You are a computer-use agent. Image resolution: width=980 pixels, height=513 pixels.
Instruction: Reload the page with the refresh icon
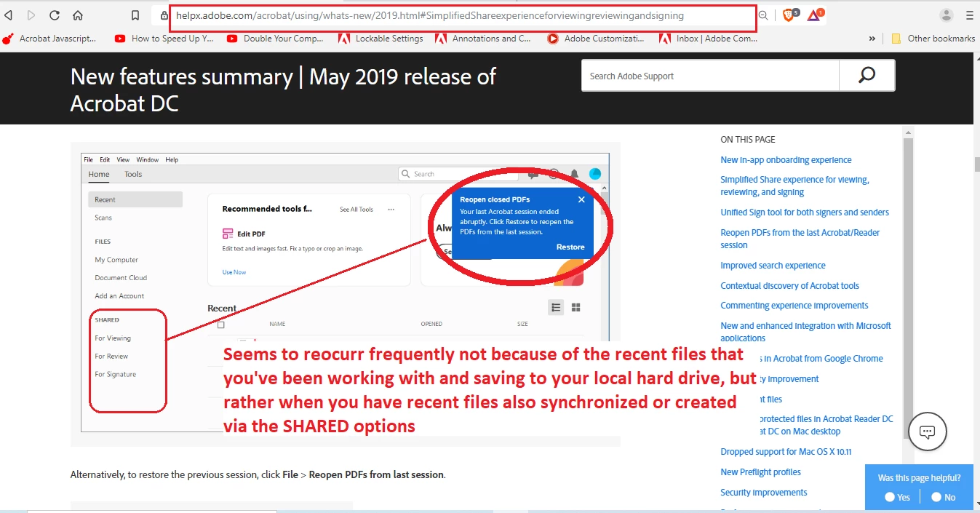(55, 15)
